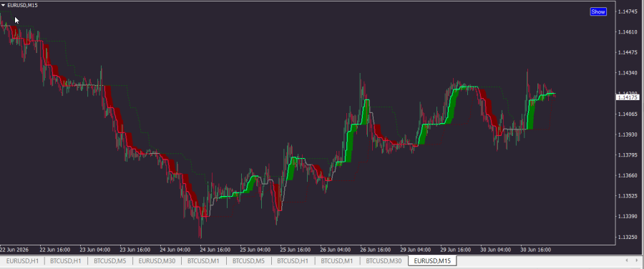Click the 30 Jun 16:00 time label
The width and height of the screenshot is (644, 269).
(535, 250)
